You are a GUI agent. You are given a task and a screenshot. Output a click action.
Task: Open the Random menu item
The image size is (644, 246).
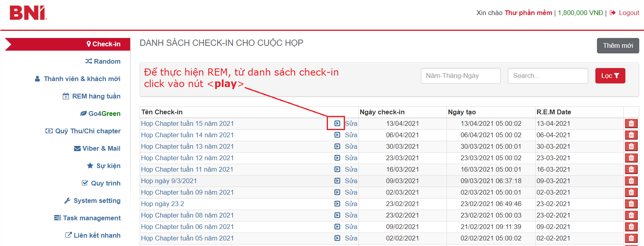pyautogui.click(x=103, y=61)
